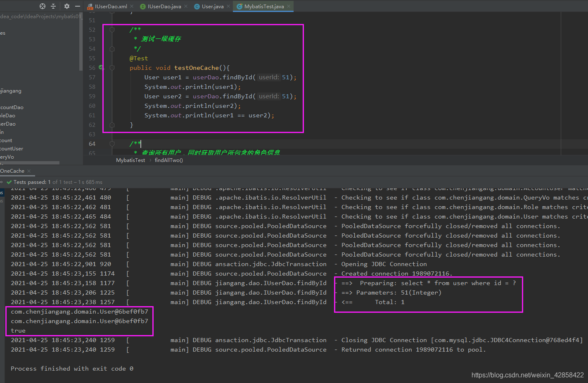Click 'Returned connection 1989072116 to pool.' line
Image resolution: width=588 pixels, height=383 pixels.
tap(413, 350)
